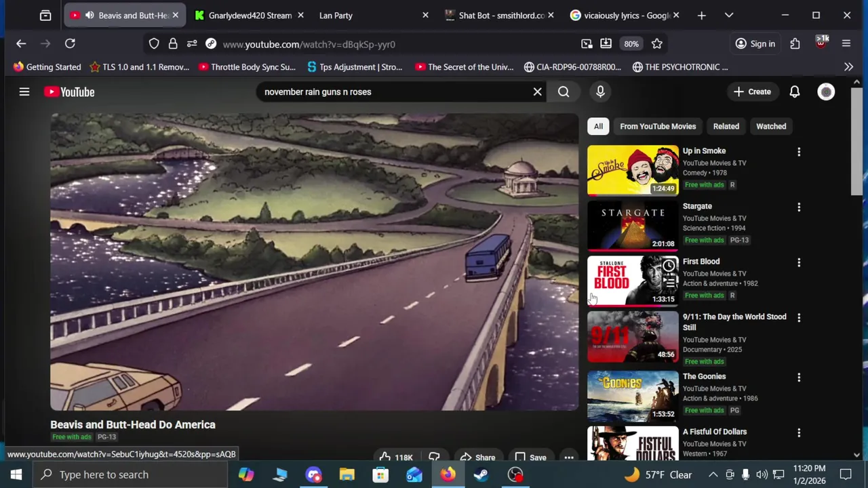Click in the YouTube search box
This screenshot has width=868, height=488.
pyautogui.click(x=393, y=91)
